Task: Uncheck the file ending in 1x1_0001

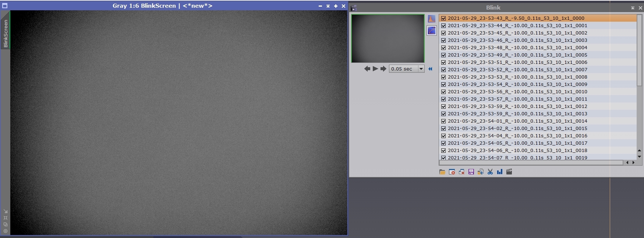Action: pyautogui.click(x=443, y=26)
